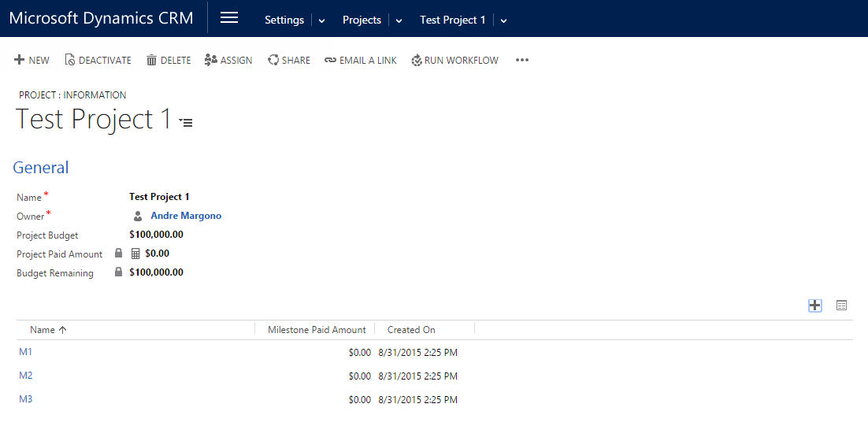This screenshot has width=868, height=426.
Task: Click the DELETE trash icon
Action: click(152, 60)
